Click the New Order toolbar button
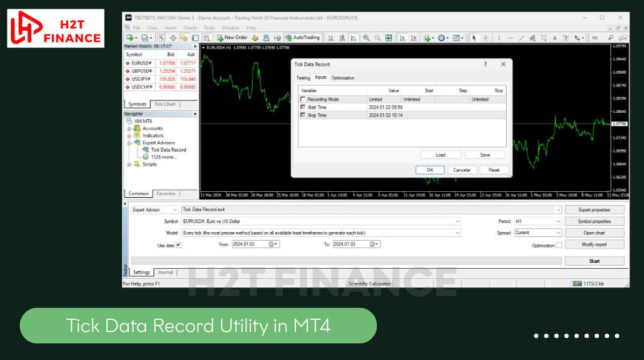The image size is (644, 360). 232,38
